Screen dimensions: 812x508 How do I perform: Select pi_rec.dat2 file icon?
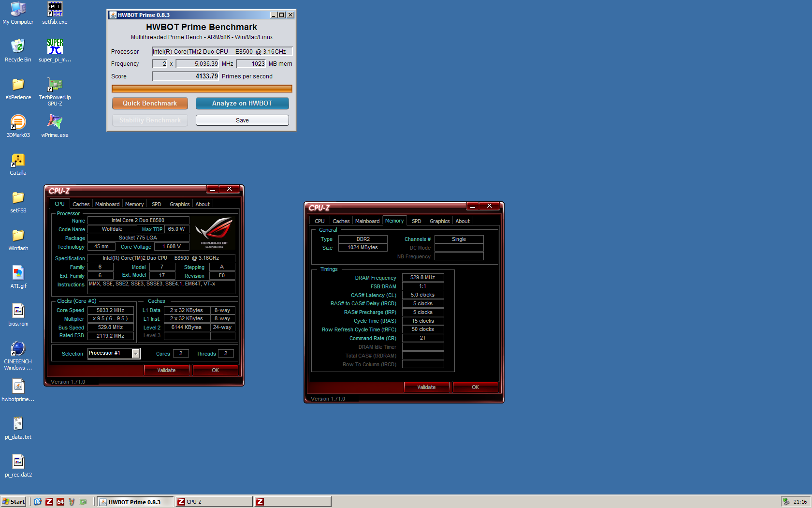click(18, 466)
